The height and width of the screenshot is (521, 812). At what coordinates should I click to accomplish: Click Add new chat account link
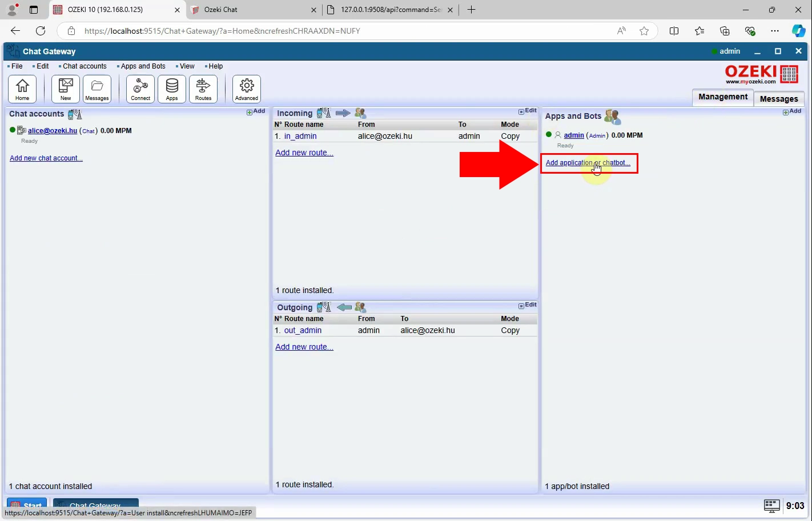click(x=46, y=158)
